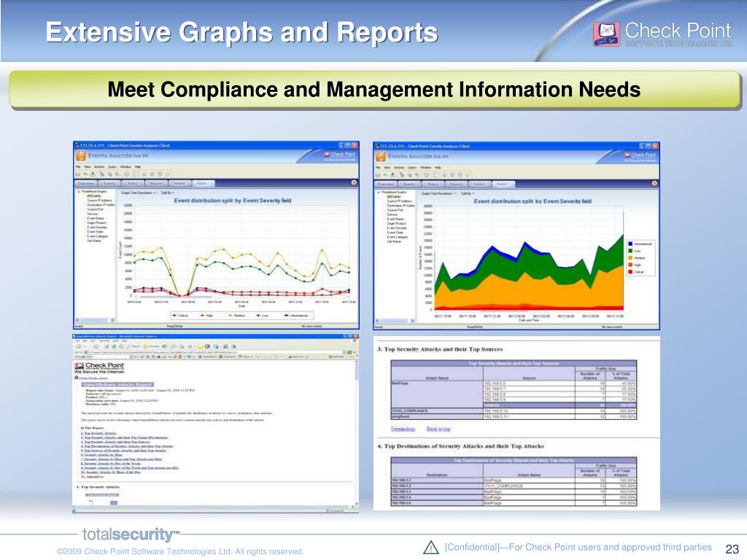Click green Low swatch in area-chart legend
This screenshot has width=747, height=560.
630,251
